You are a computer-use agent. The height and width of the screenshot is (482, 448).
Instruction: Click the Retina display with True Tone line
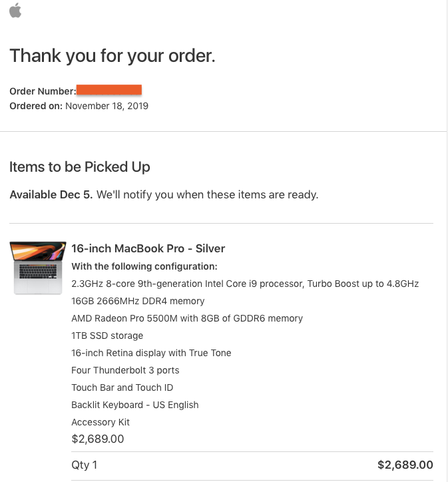pyautogui.click(x=151, y=353)
